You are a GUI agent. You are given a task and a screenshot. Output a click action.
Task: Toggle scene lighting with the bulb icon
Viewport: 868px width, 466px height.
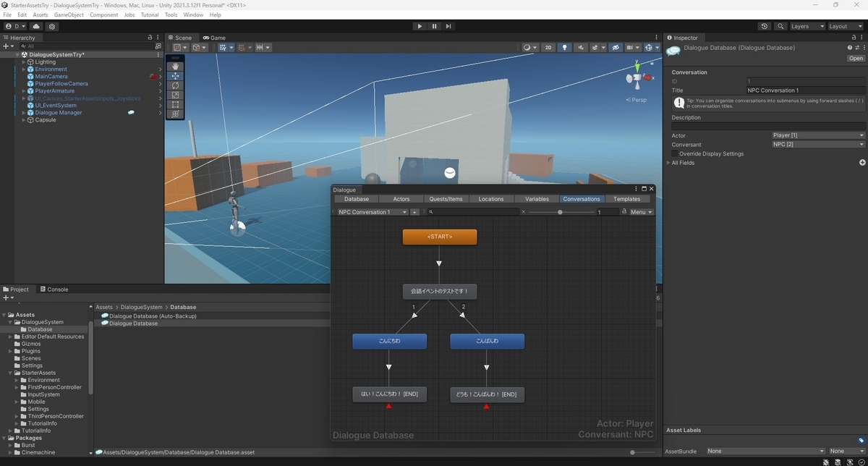click(x=564, y=47)
